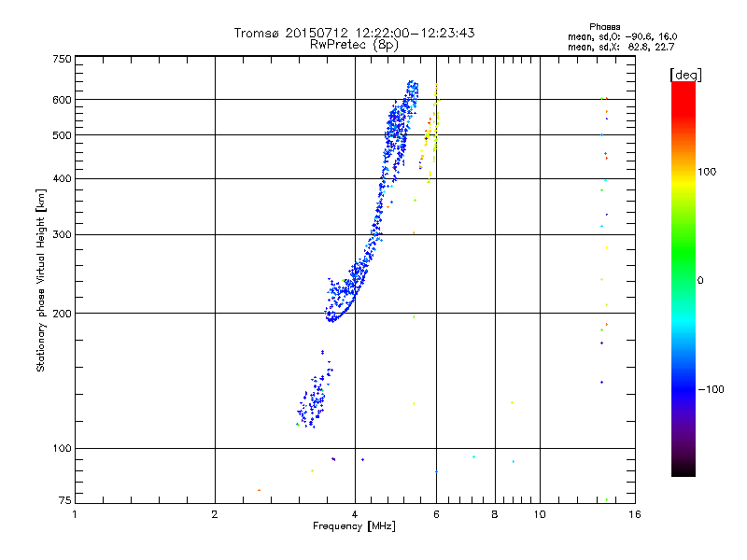
Task: Click the x-axis tick label '16'
Action: [635, 514]
